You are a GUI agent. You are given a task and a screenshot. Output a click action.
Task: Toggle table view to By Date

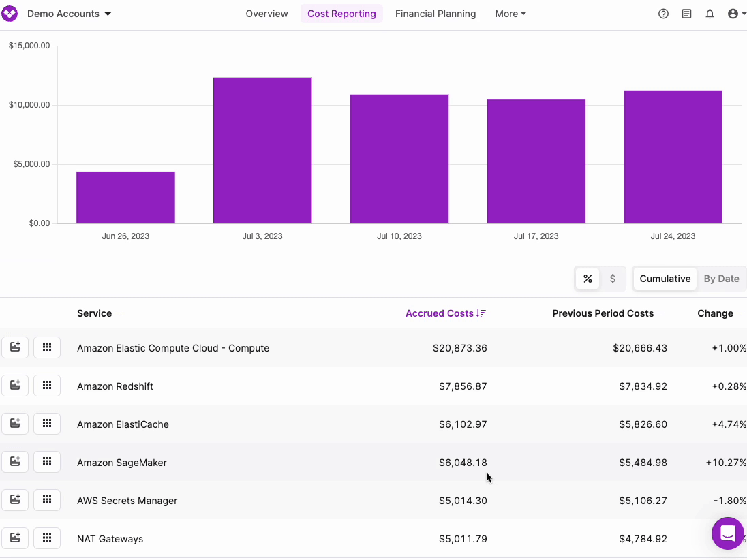[x=721, y=279]
